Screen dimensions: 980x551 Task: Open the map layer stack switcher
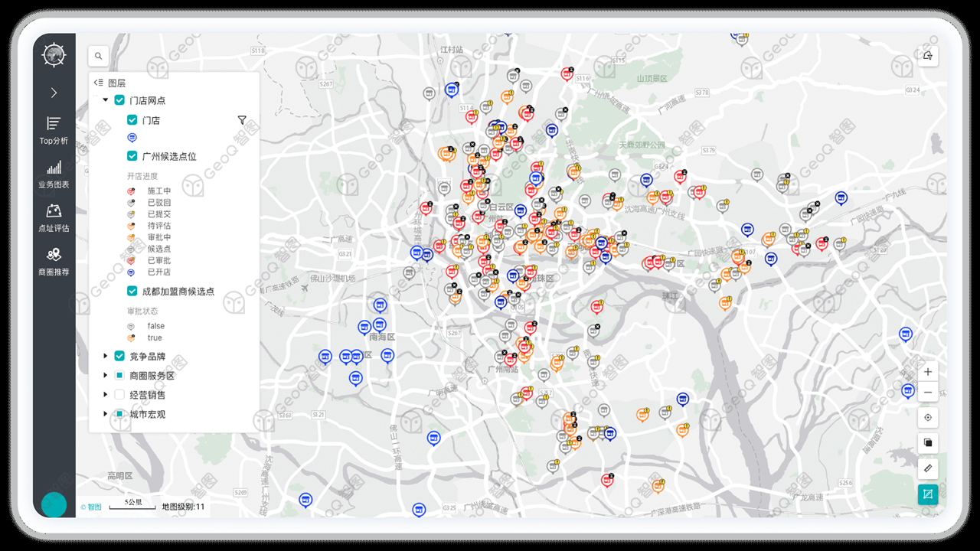click(x=928, y=442)
